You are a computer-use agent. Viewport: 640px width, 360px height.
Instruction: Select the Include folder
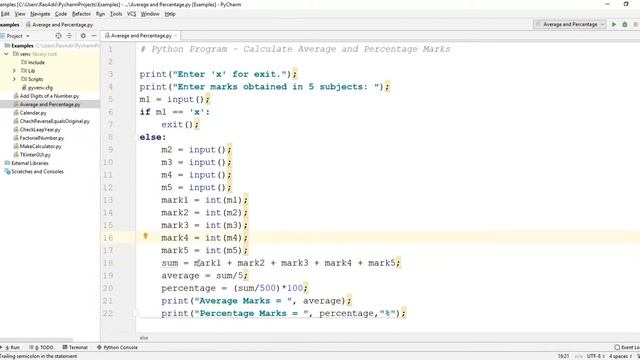click(33, 62)
